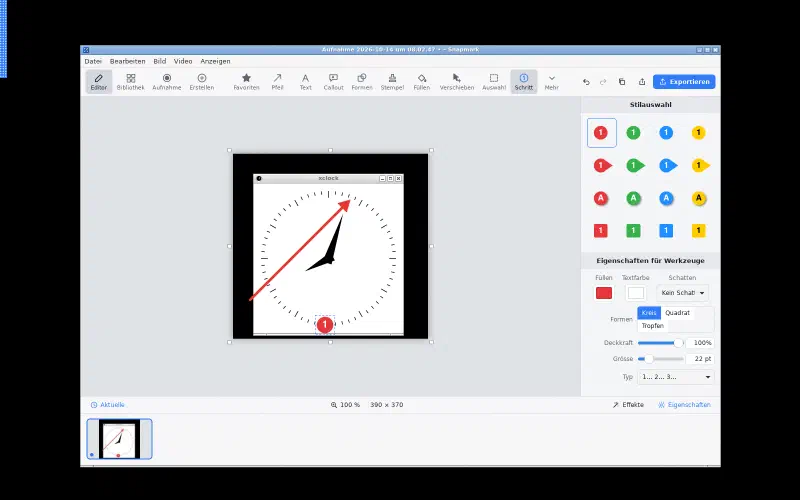Click the undo arrow icon

pyautogui.click(x=586, y=82)
